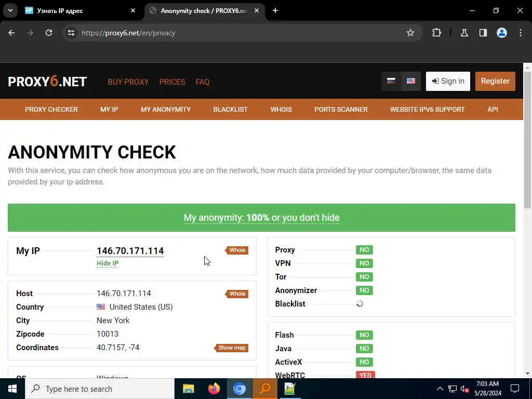This screenshot has width=532, height=399.
Task: Open the PRICES link
Action: (172, 82)
